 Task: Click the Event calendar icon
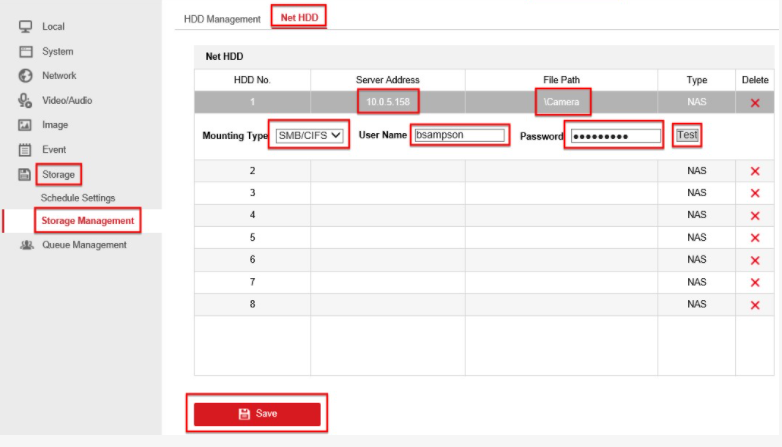tap(26, 150)
